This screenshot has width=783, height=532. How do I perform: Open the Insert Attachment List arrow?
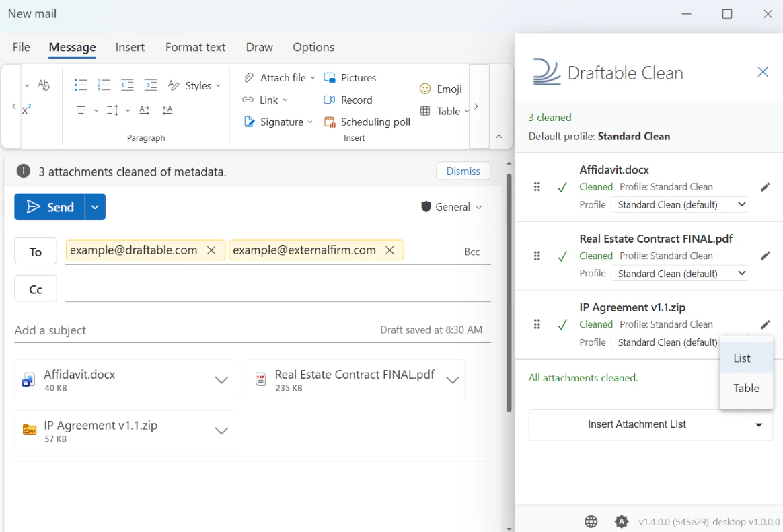click(759, 425)
